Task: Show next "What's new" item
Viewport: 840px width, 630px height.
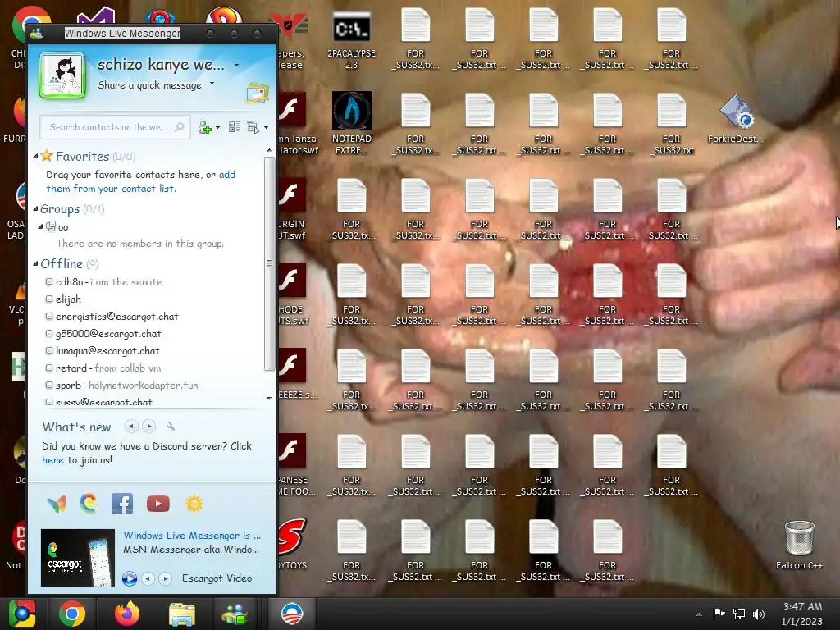Action: pos(149,427)
